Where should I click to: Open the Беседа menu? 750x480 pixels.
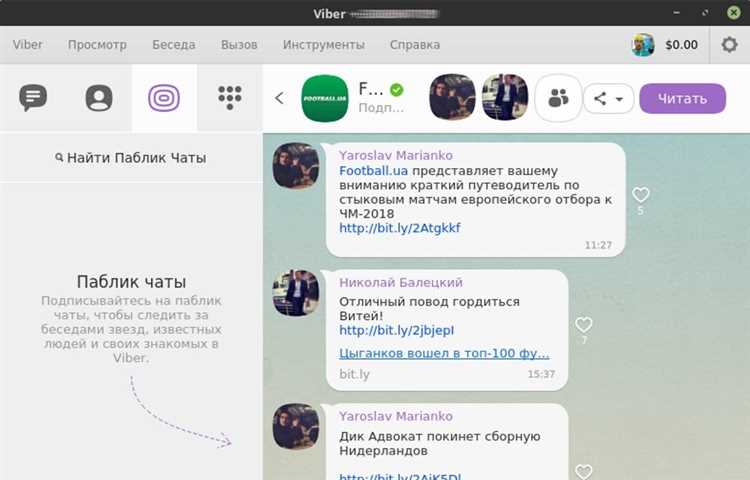click(x=174, y=45)
